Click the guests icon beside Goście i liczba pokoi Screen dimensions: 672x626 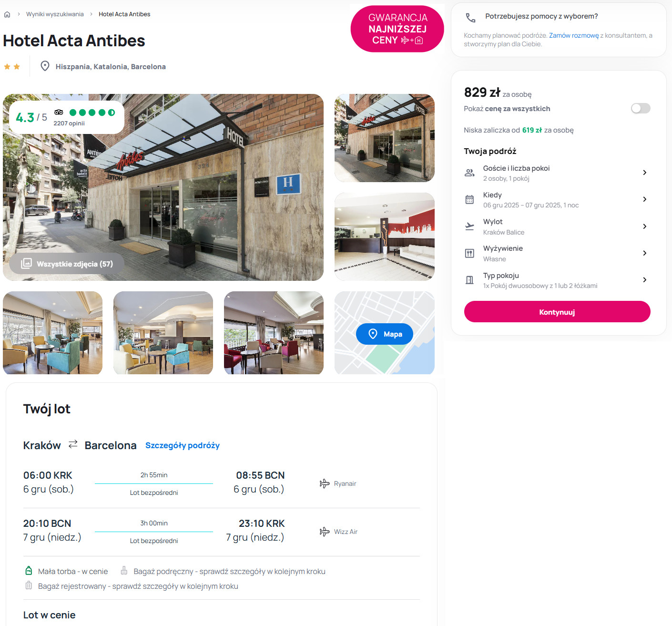coord(469,173)
